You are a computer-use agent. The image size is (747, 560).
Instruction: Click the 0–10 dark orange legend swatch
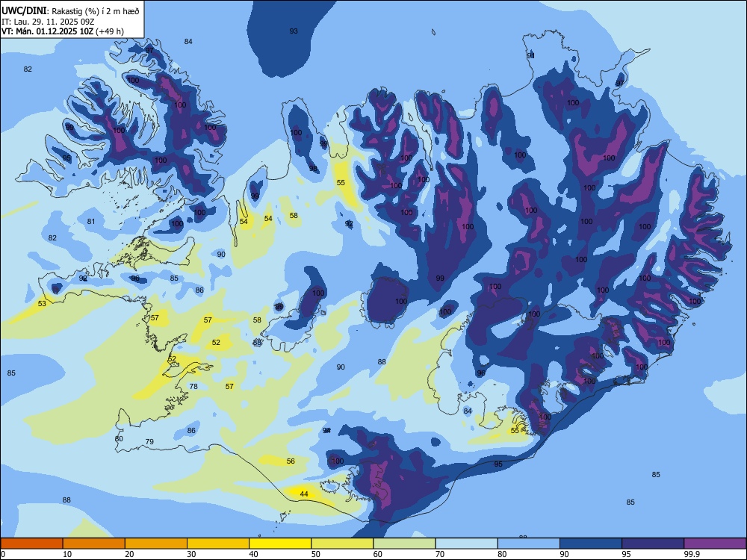pyautogui.click(x=31, y=544)
